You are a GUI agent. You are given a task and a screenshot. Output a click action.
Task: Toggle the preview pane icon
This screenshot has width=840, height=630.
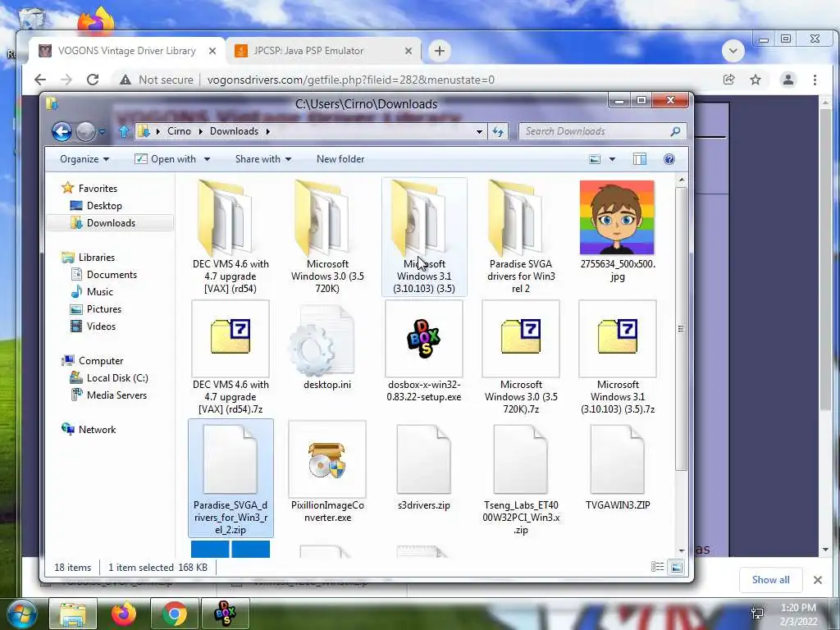(640, 159)
